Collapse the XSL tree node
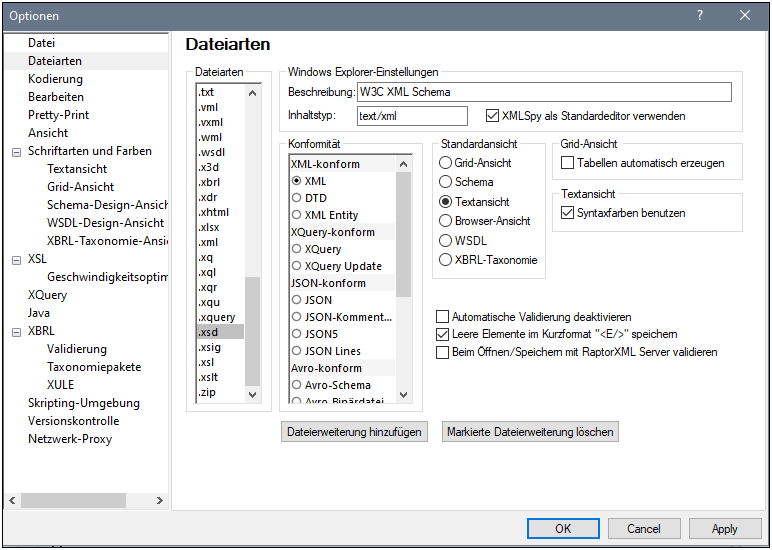The height and width of the screenshot is (550, 772). 16,260
